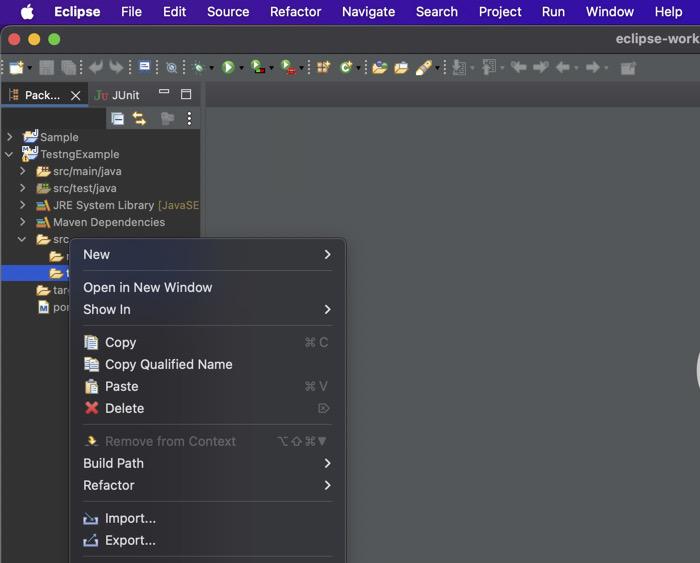The height and width of the screenshot is (563, 700).
Task: Click the Undo arrow icon in the toolbar
Action: [96, 67]
